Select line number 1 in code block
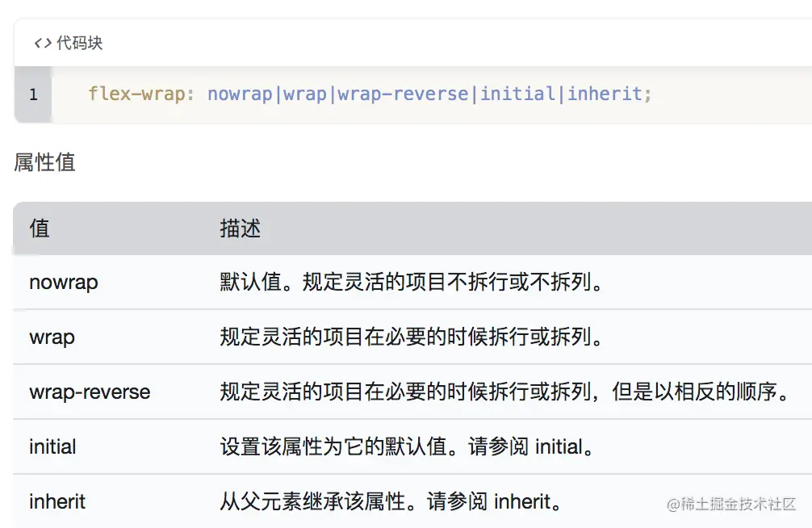The image size is (812, 528). point(32,94)
